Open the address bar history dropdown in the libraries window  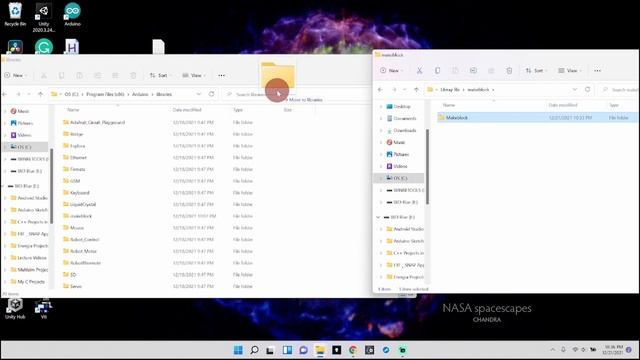(x=199, y=94)
